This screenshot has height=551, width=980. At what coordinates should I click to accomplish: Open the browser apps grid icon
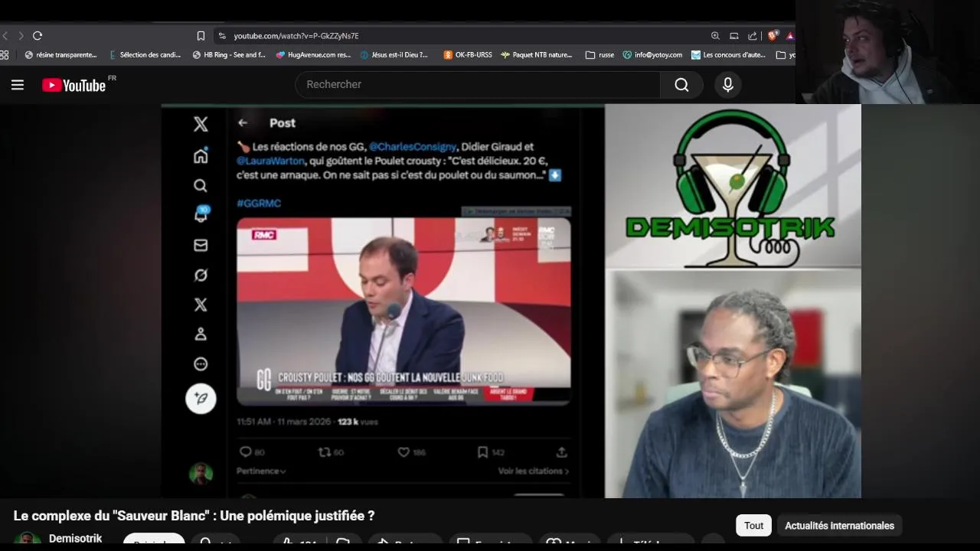(x=4, y=55)
